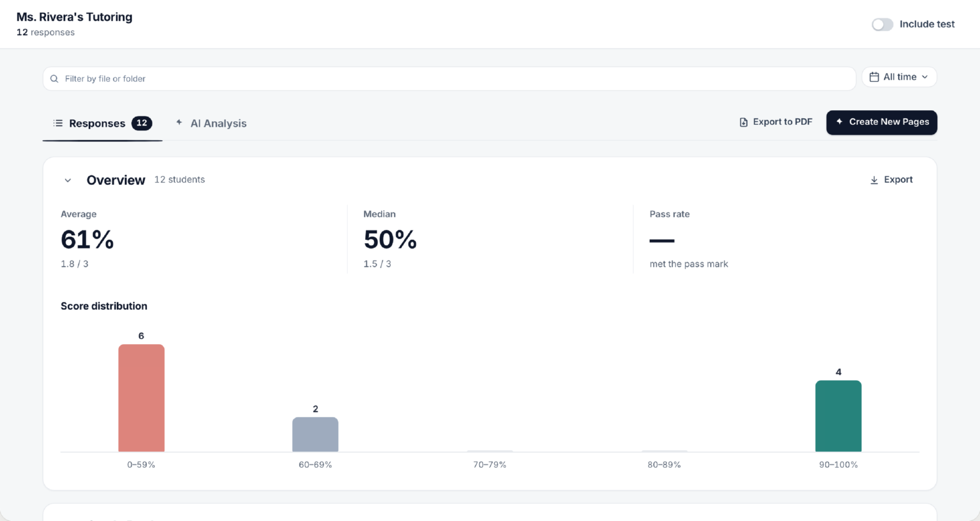
Task: Click the Average 61% value
Action: click(x=87, y=239)
